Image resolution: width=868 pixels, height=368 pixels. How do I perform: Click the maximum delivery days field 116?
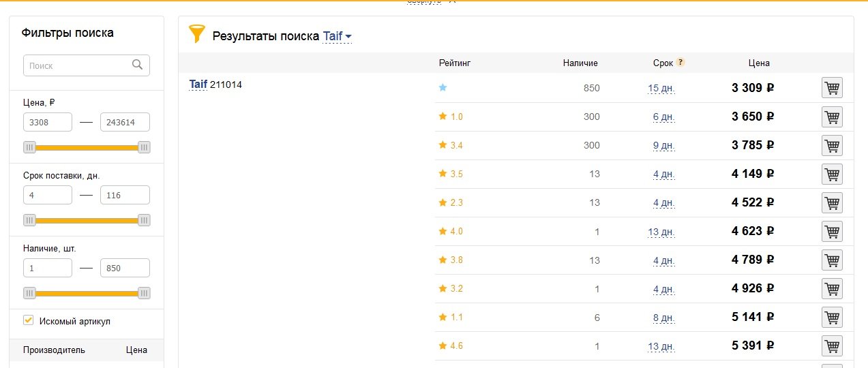point(125,196)
